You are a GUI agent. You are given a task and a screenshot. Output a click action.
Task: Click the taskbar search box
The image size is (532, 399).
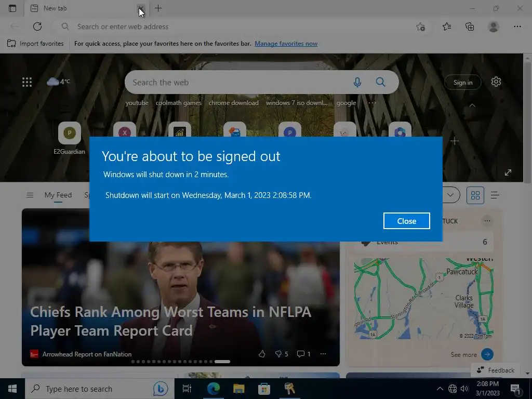(100, 389)
